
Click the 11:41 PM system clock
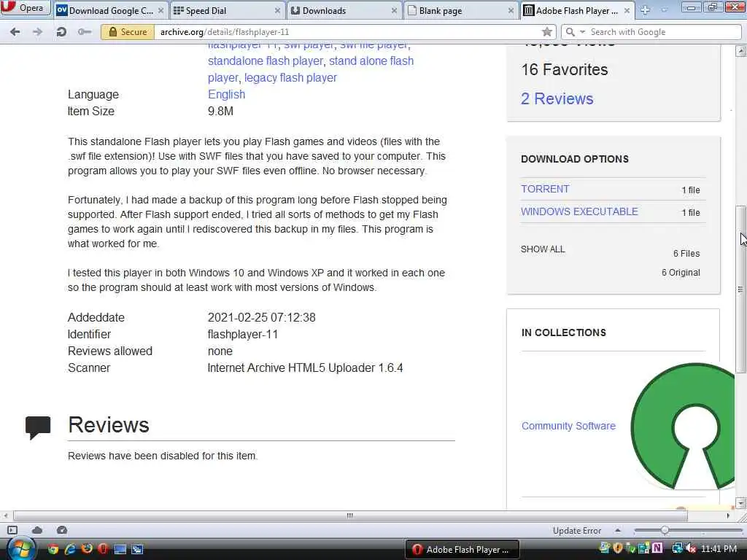pos(719,548)
